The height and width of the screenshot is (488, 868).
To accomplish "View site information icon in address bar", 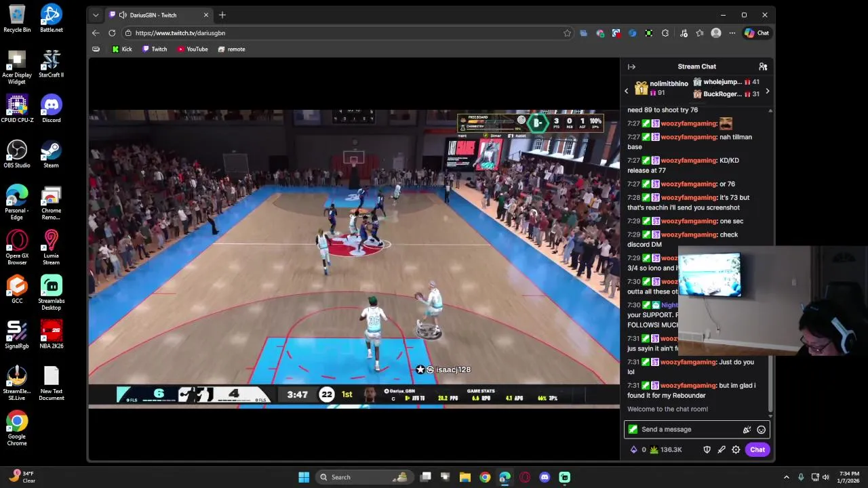I will tap(128, 33).
